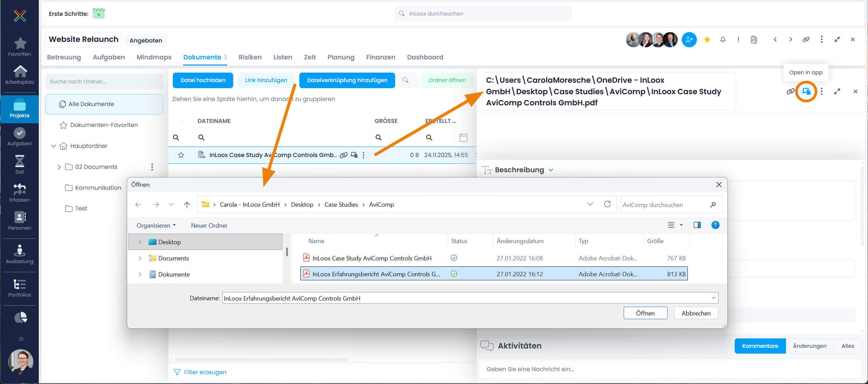Open Portfolios in the sidebar
The height and width of the screenshot is (384, 868).
click(x=20, y=288)
